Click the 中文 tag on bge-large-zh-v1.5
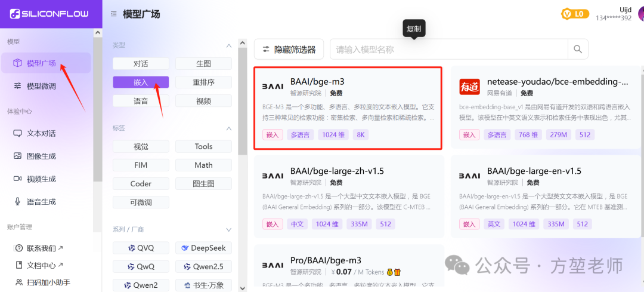Image resolution: width=644 pixels, height=292 pixels. click(297, 224)
